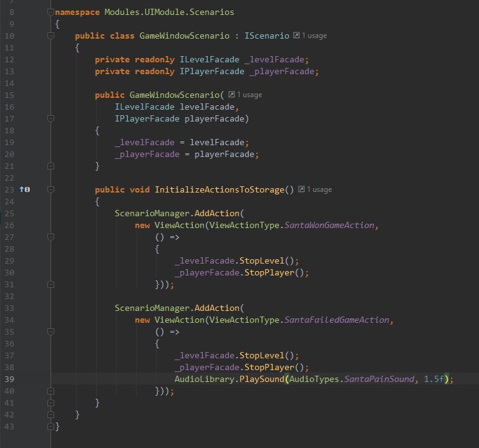Click the 'class' keyword on line 10
The image size is (479, 448).
pyautogui.click(x=122, y=36)
